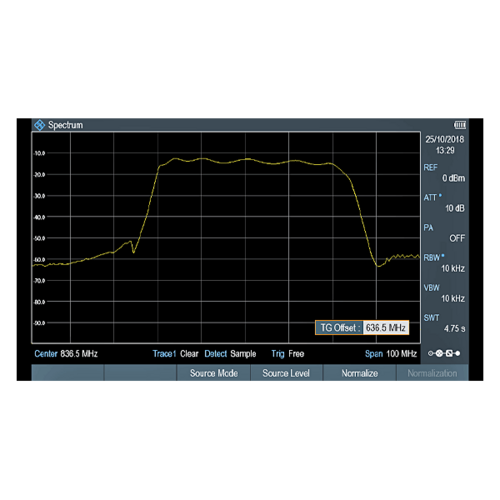500x500 pixels.
Task: Select the greyed Normalization softkey
Action: point(432,373)
